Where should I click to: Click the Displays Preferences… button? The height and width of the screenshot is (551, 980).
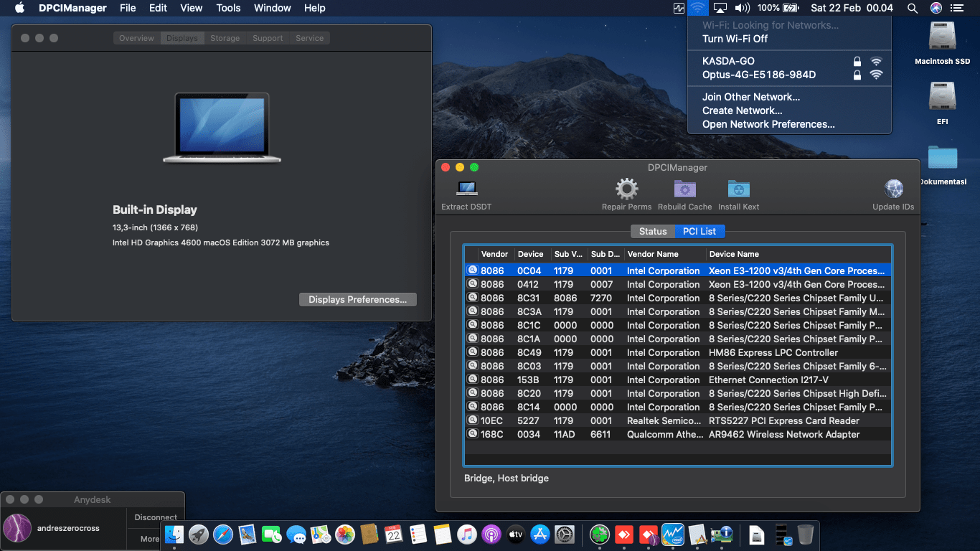click(x=358, y=299)
